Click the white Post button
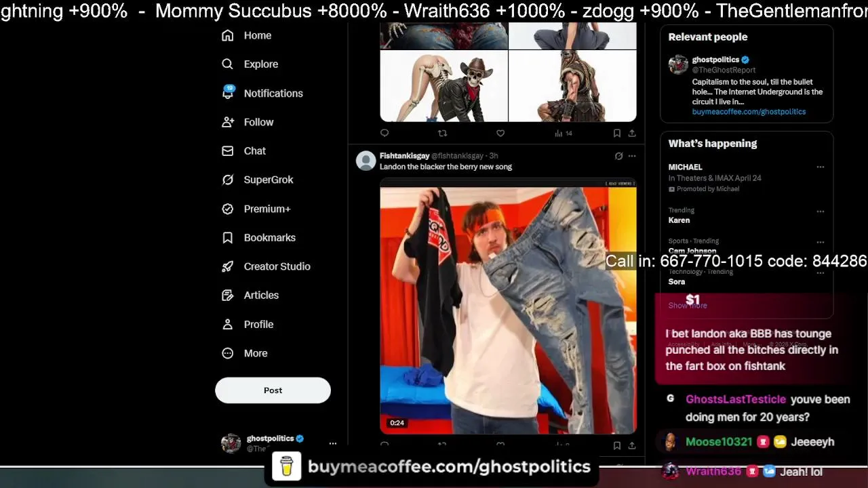 273,390
